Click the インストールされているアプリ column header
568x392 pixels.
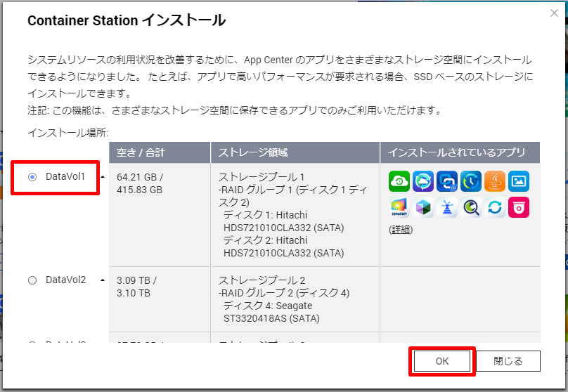click(x=460, y=152)
